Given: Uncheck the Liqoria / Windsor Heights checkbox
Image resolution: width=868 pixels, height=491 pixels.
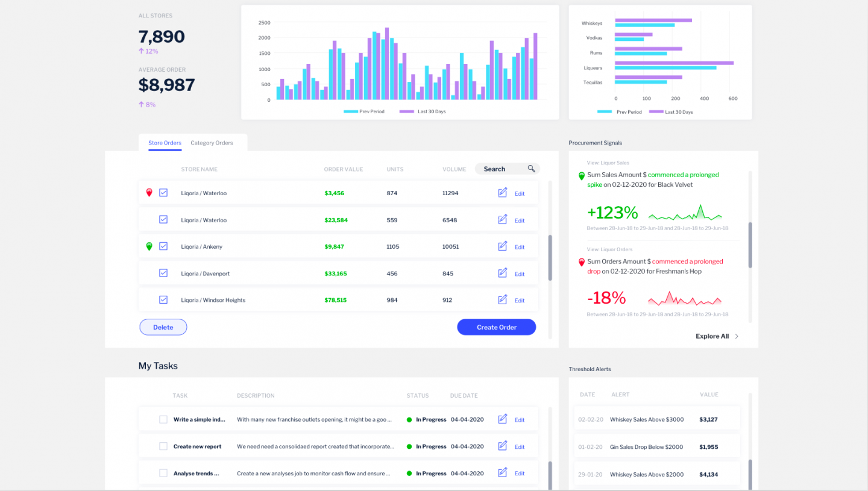Looking at the screenshot, I should tap(163, 299).
